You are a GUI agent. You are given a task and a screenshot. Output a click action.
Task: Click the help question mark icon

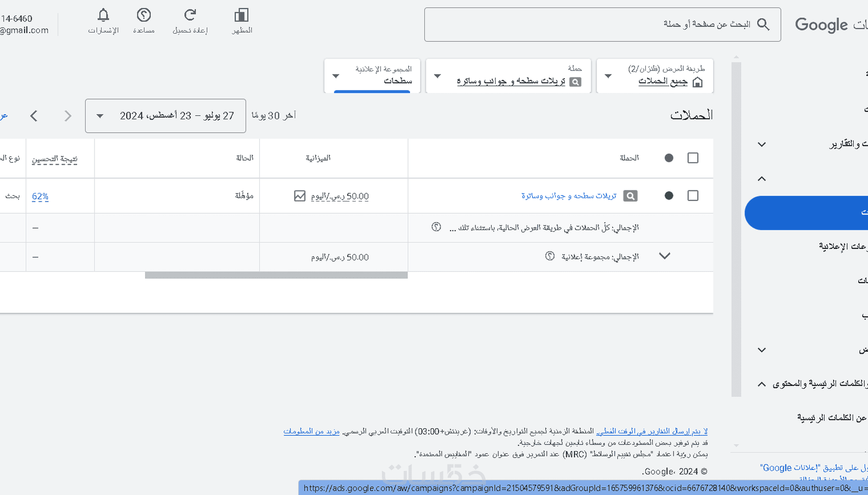click(143, 15)
